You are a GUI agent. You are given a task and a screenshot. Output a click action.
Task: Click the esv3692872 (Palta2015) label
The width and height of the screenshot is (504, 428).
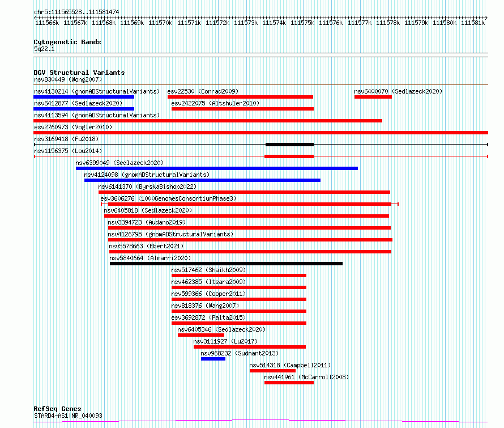tap(208, 317)
